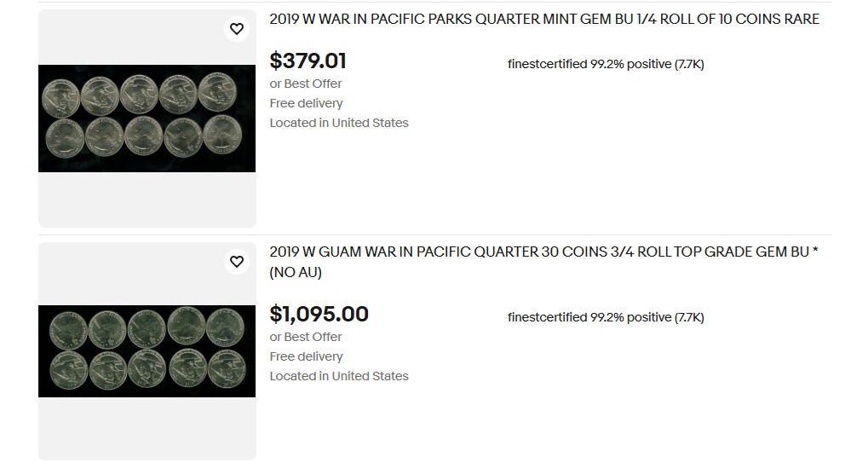The image size is (868, 463).
Task: Open the 2019 W War in Pacific Parks Quarter listing title
Action: (543, 20)
